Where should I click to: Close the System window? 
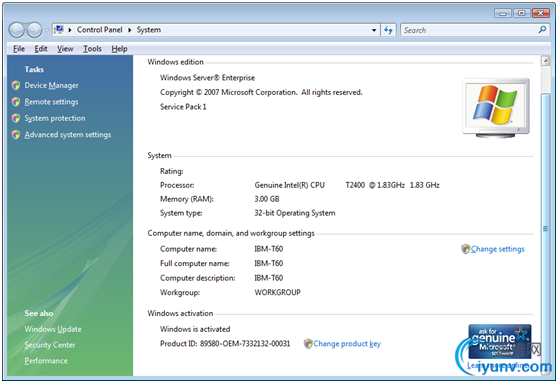pos(541,13)
